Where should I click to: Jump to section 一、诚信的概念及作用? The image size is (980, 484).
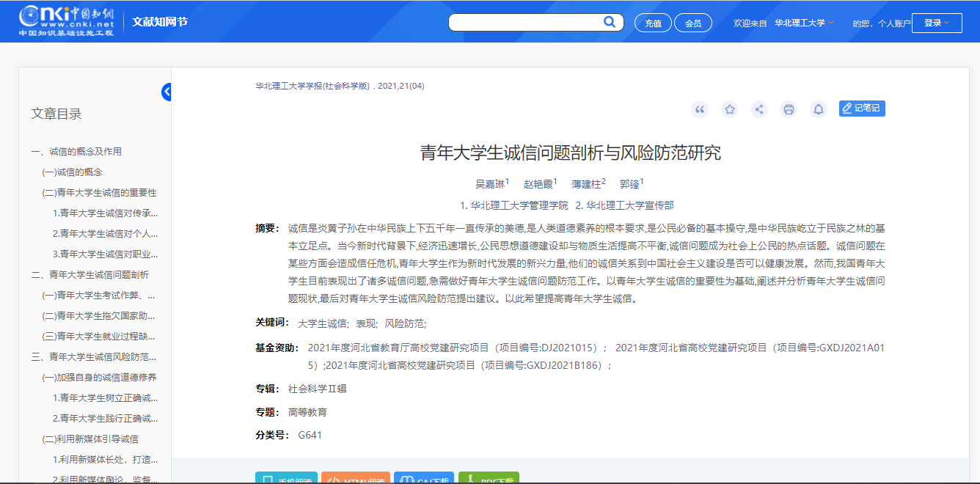(76, 152)
